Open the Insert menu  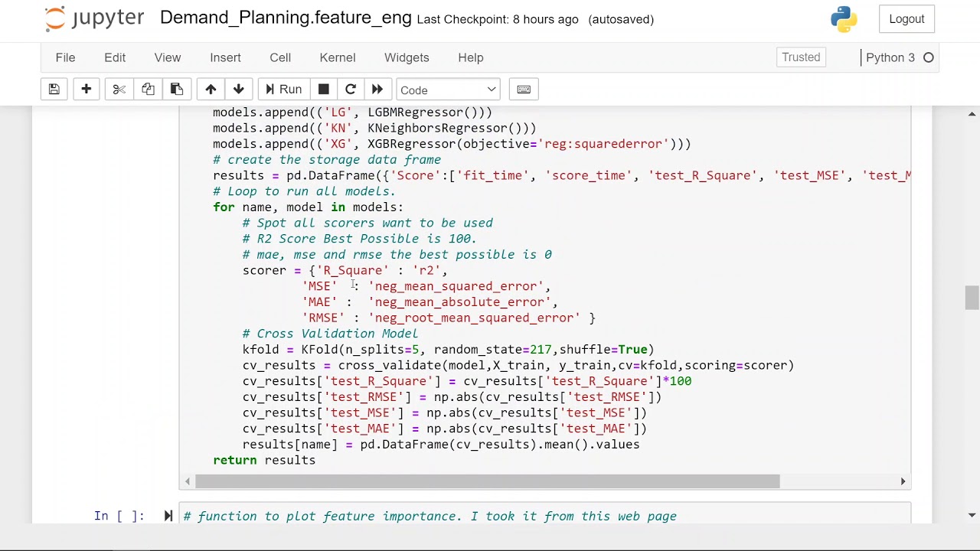pos(225,57)
